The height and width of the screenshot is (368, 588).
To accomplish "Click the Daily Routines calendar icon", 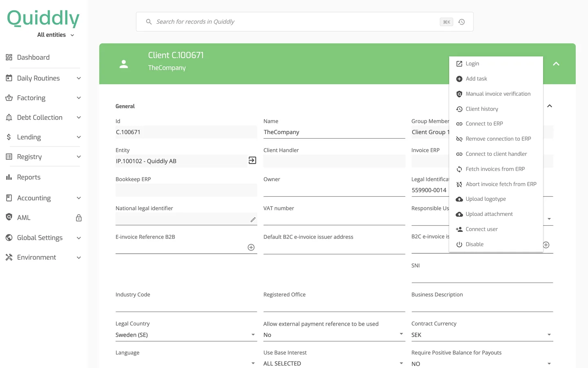I will 9,78.
